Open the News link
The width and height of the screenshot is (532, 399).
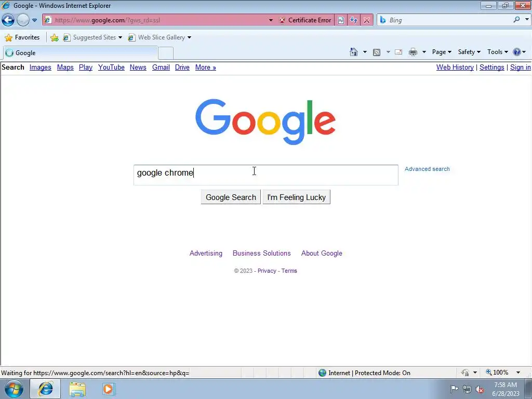(x=138, y=67)
